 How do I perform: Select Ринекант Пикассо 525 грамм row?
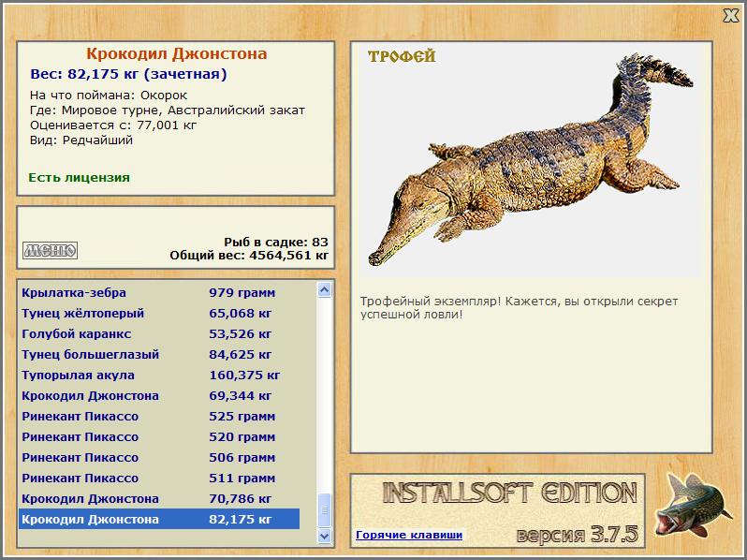(159, 416)
